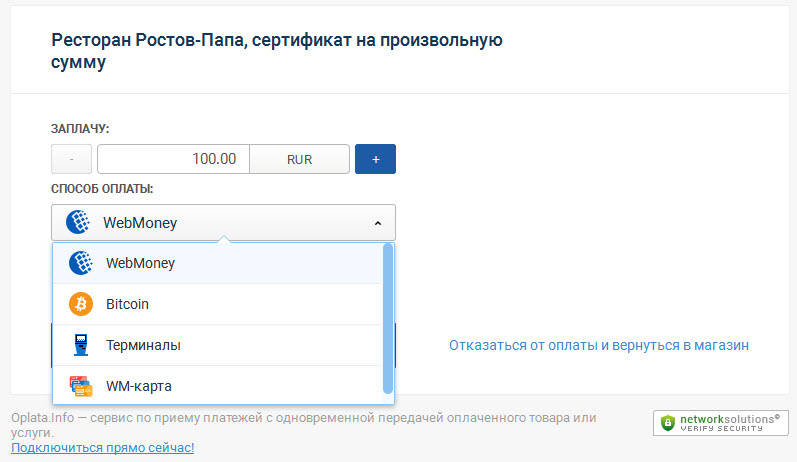This screenshot has width=797, height=462.
Task: Select WM-карта payment option
Action: click(x=218, y=386)
